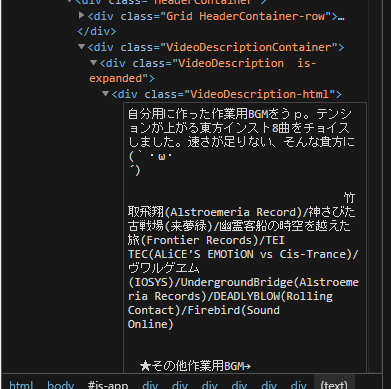Click text ★その他作業用BGM→
This screenshot has height=389, width=391.
[x=195, y=366]
